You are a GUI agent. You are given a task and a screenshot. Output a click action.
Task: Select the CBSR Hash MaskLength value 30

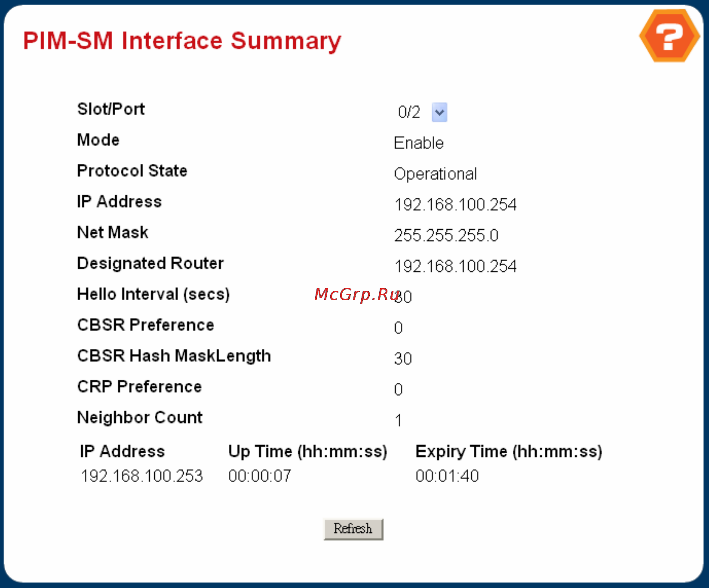coord(403,359)
